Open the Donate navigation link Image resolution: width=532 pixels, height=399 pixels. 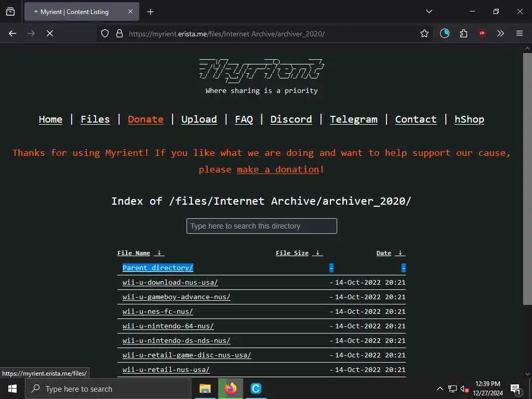pyautogui.click(x=146, y=119)
